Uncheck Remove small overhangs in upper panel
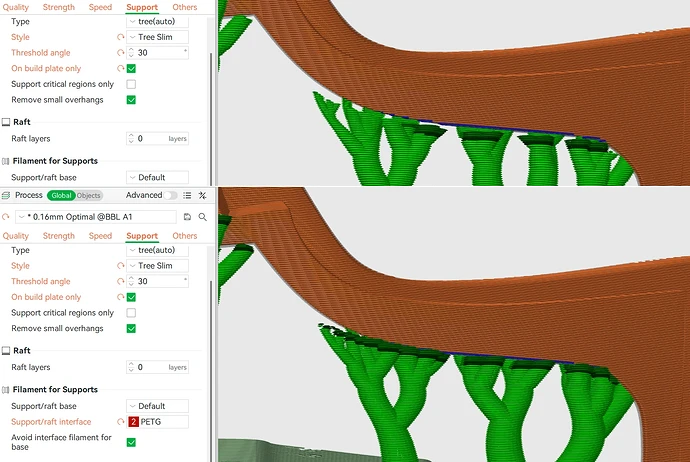690x462 pixels. click(131, 100)
